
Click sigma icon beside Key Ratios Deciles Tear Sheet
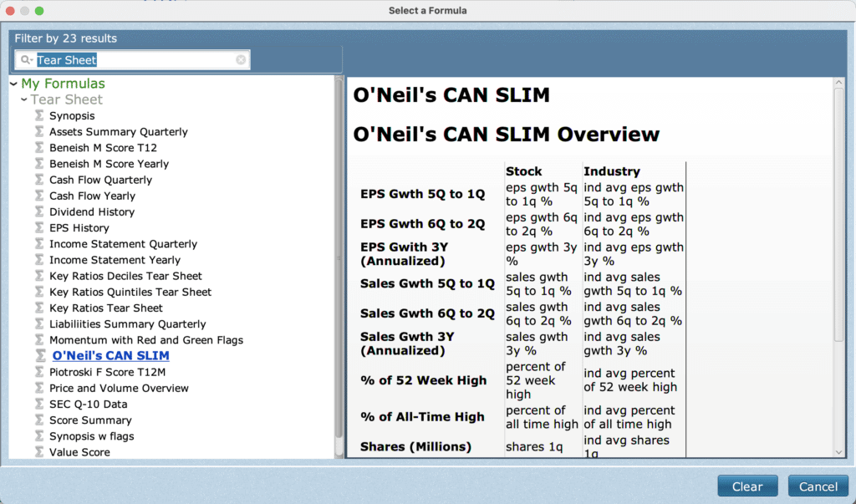click(x=39, y=275)
